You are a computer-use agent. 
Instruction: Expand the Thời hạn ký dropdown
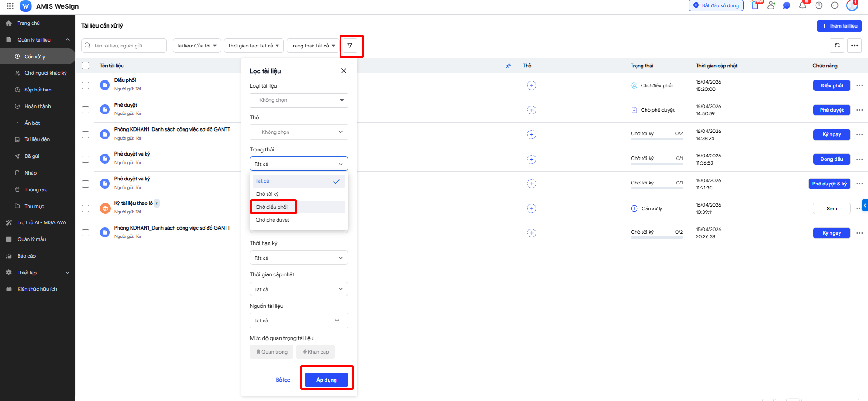tap(298, 258)
